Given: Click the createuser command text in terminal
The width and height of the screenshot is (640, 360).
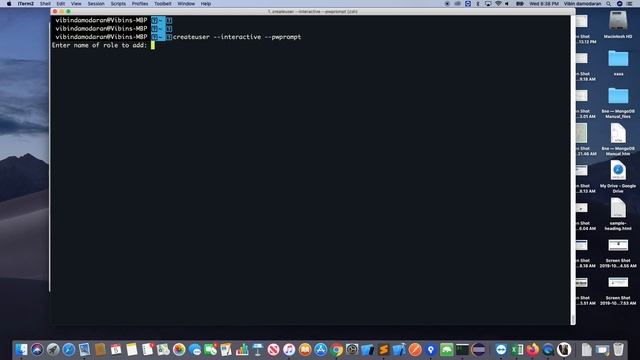Looking at the screenshot, I should (237, 37).
